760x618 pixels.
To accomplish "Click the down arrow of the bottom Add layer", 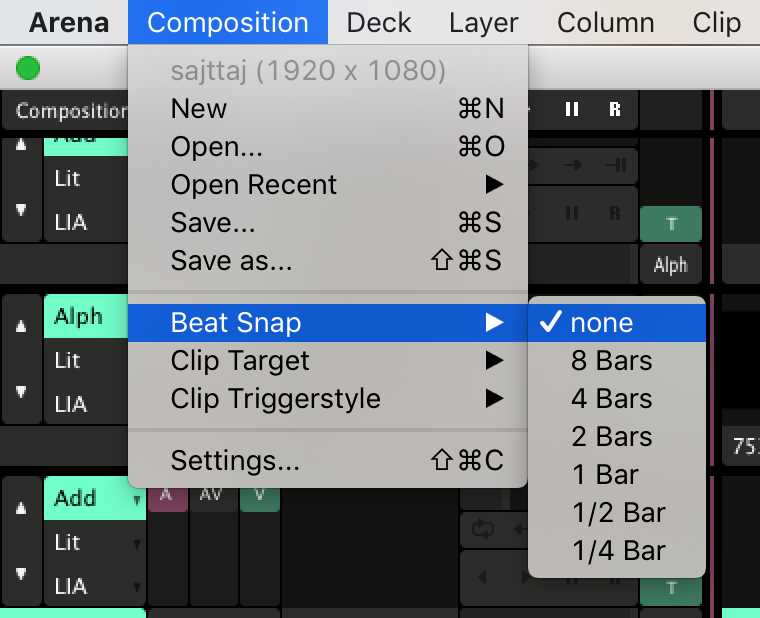I will click(x=22, y=574).
